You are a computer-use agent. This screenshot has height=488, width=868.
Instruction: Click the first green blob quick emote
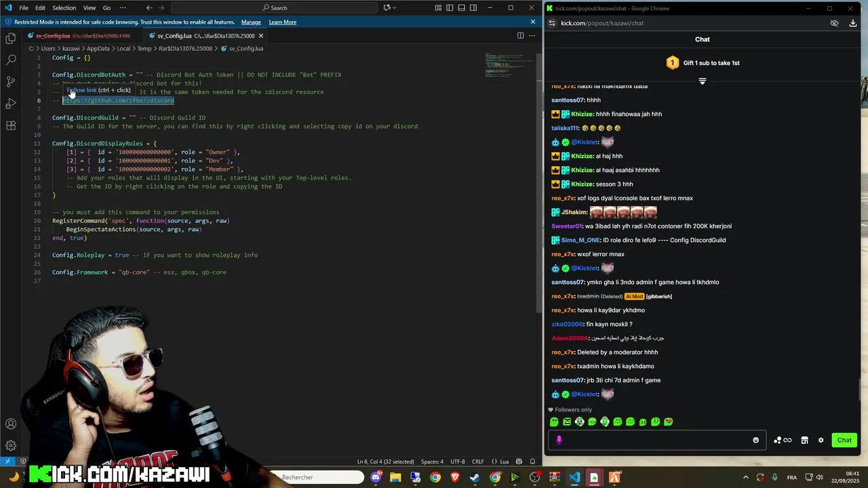tap(554, 422)
